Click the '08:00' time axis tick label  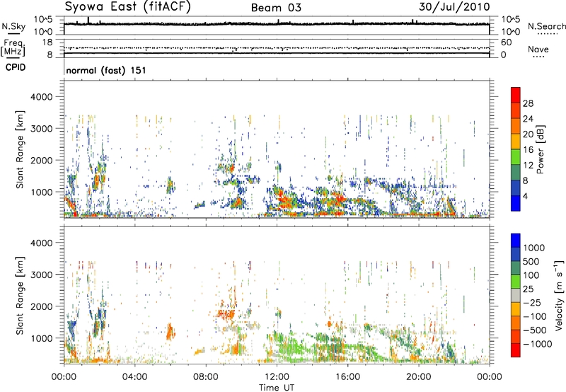click(x=206, y=377)
